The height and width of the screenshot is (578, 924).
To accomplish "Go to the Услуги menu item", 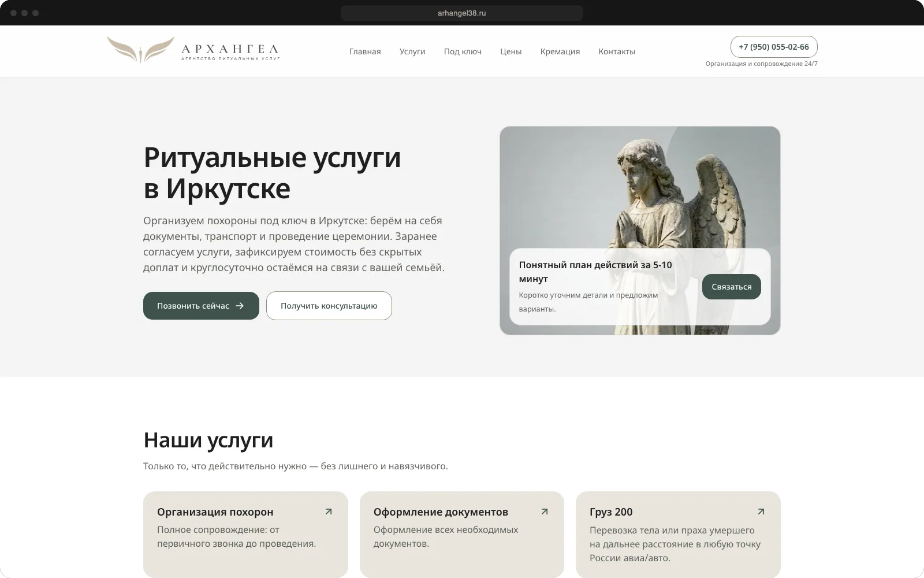I will 412,51.
